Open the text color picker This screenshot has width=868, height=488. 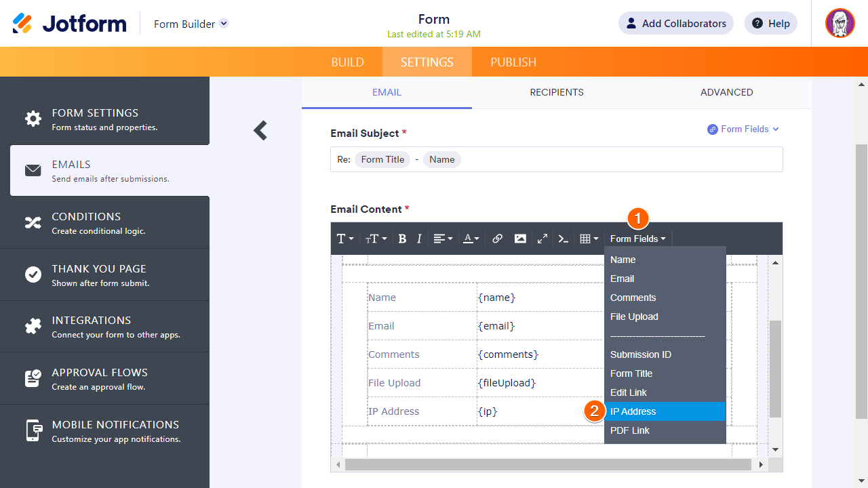(471, 239)
